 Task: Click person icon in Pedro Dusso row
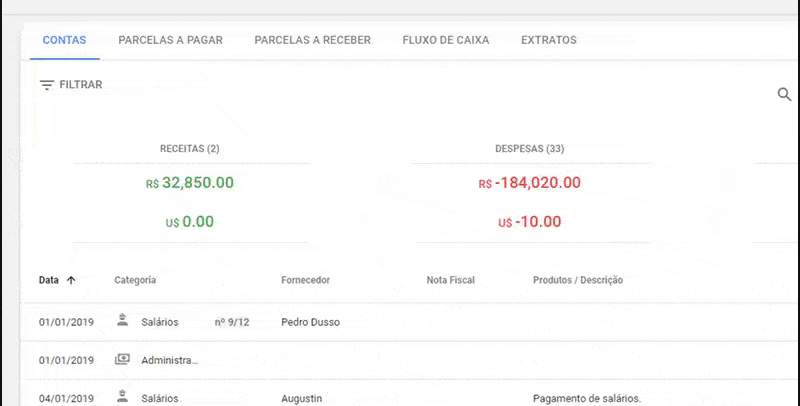(123, 321)
